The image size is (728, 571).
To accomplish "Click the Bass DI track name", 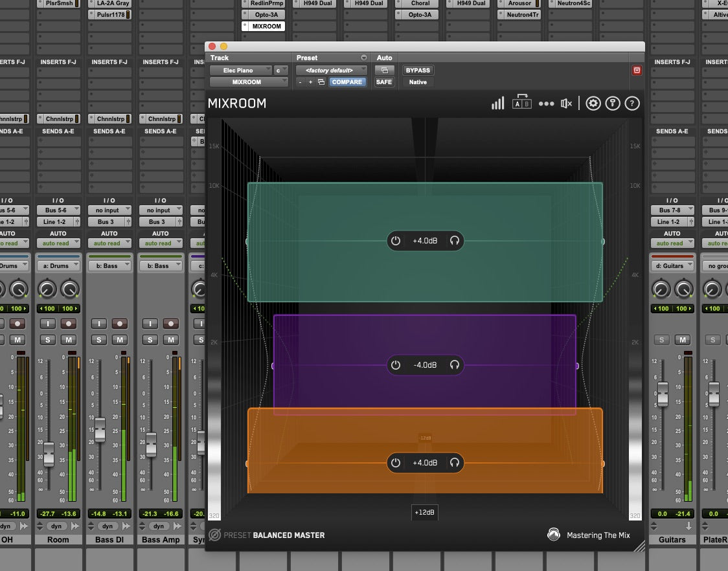I will pyautogui.click(x=109, y=539).
